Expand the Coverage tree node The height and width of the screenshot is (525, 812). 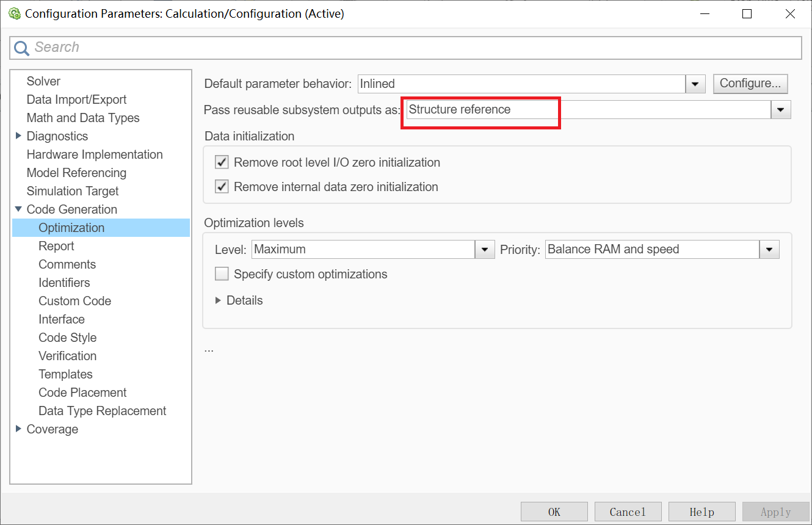(x=18, y=429)
